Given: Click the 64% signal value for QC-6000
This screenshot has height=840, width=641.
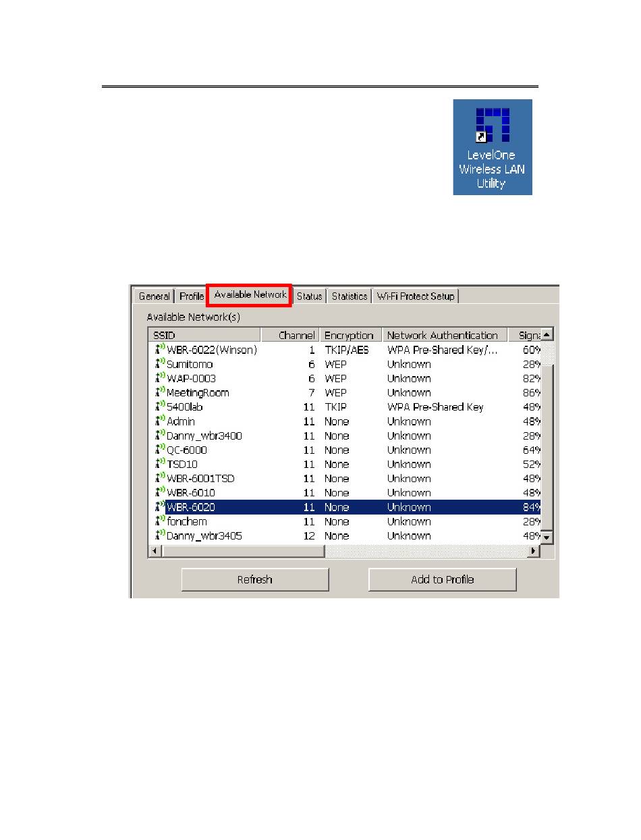Looking at the screenshot, I should 532,450.
